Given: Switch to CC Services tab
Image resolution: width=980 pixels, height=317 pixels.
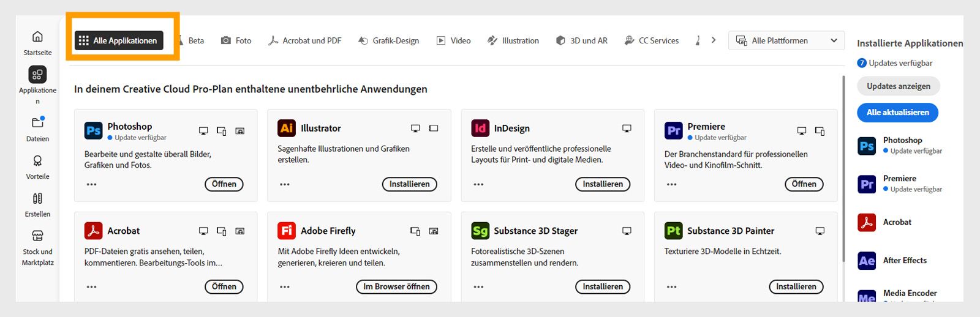Looking at the screenshot, I should [x=651, y=40].
